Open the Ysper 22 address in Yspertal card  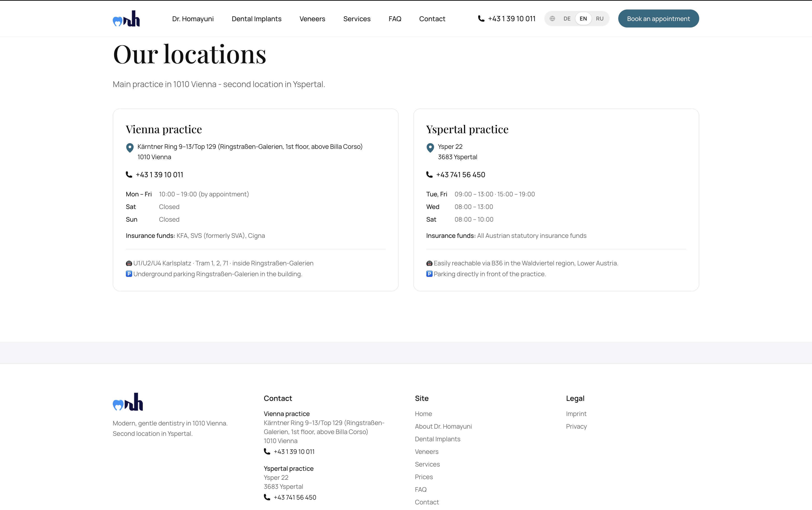(x=458, y=152)
